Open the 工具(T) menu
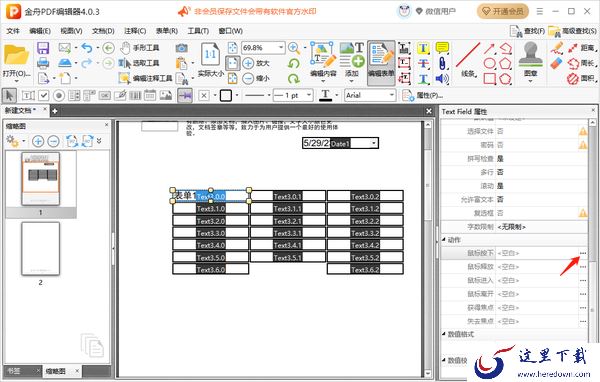The width and height of the screenshot is (600, 382). point(198,31)
